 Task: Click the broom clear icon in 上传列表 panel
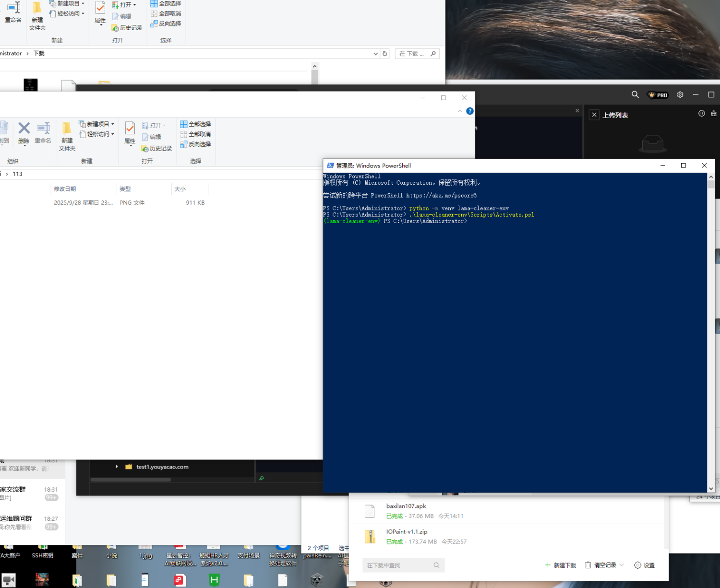pos(714,114)
